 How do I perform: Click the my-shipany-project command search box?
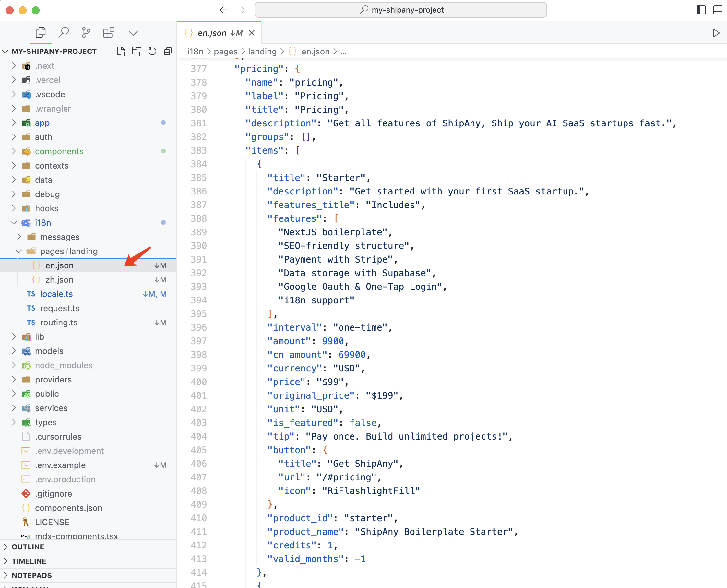(400, 10)
